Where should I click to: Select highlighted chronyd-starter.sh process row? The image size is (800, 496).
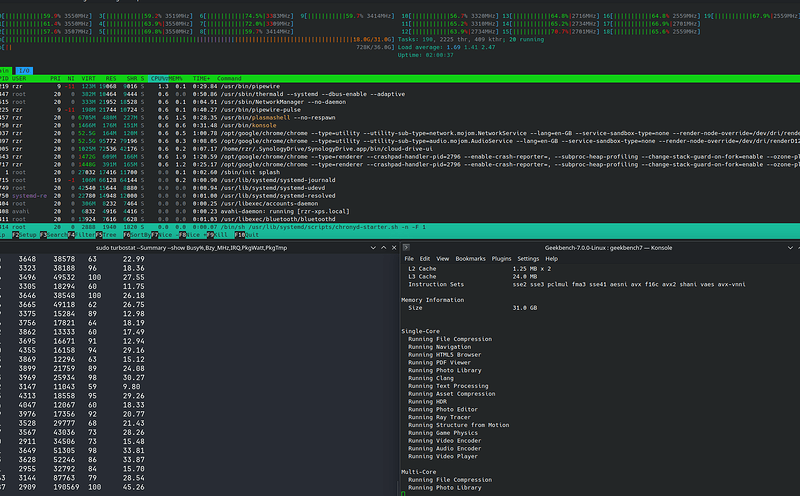pos(400,227)
